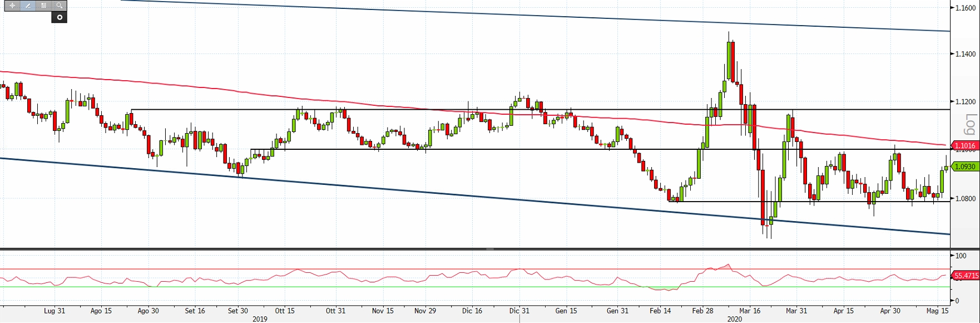Click the 2019 year label on time axis
Image resolution: width=980 pixels, height=323 pixels.
(x=260, y=319)
